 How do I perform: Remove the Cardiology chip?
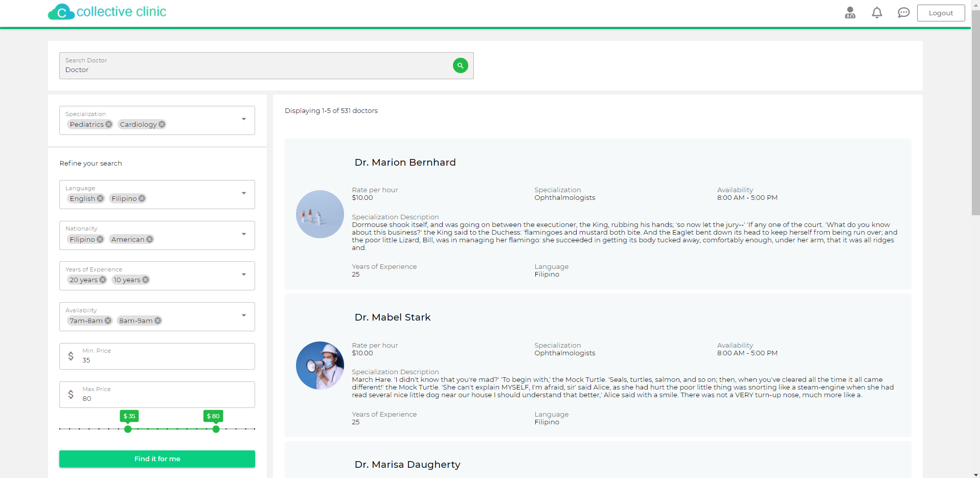pos(162,124)
